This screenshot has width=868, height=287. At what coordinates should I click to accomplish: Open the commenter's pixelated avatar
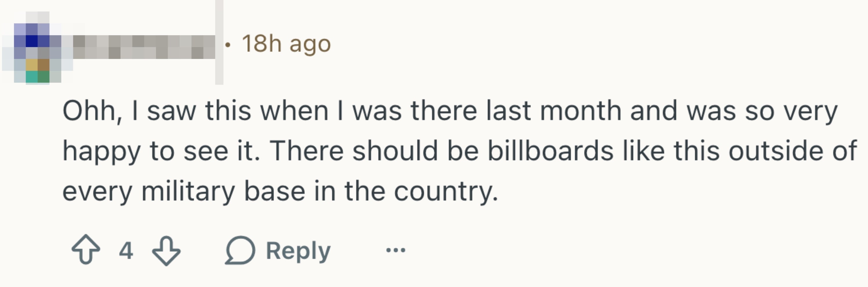point(37,48)
